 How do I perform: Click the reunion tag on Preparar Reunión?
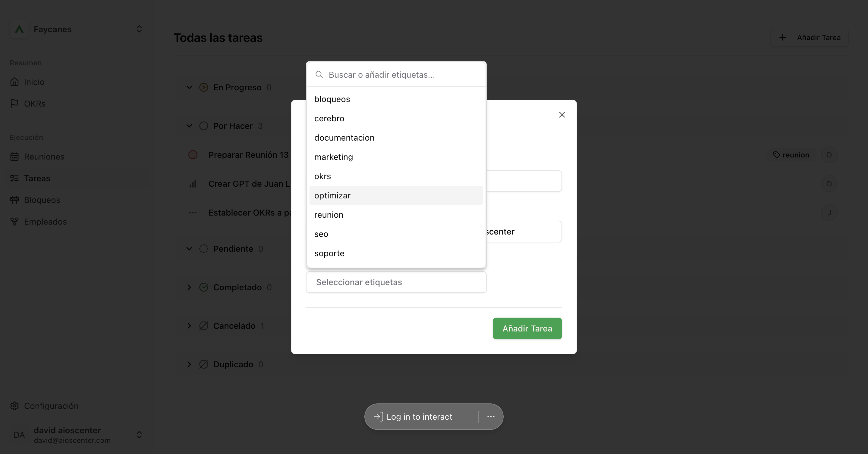[791, 155]
